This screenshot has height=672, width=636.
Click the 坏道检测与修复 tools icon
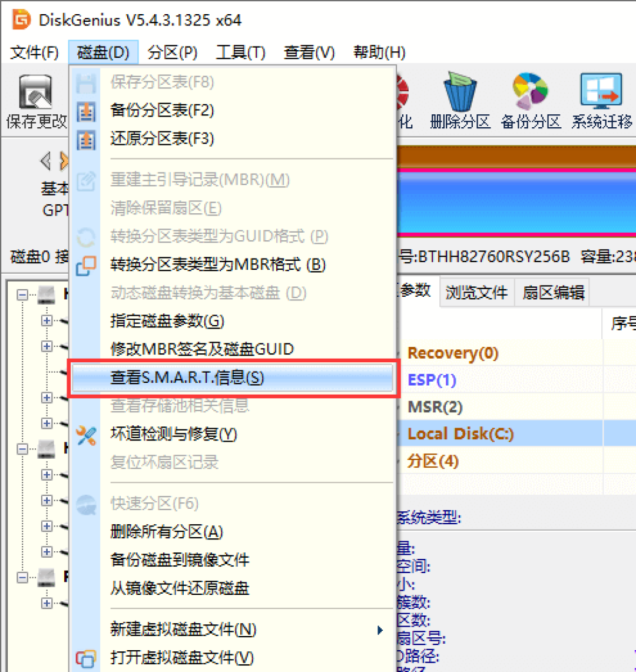pos(86,435)
